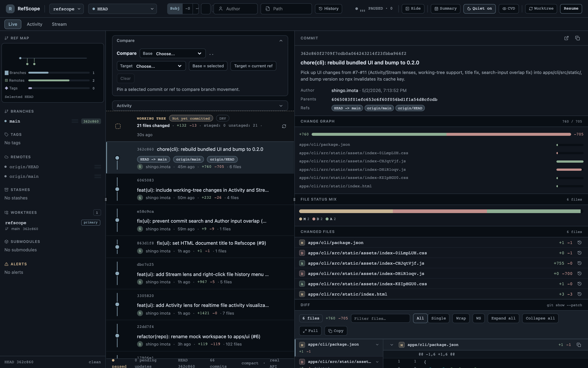Open file history for index-DHiR1oqv.js

click(579, 274)
